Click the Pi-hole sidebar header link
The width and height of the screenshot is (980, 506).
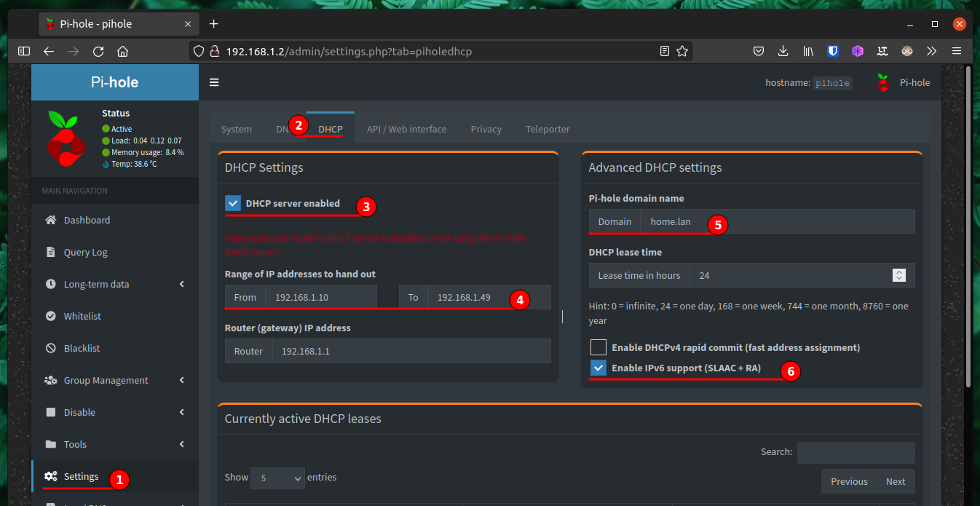click(115, 82)
